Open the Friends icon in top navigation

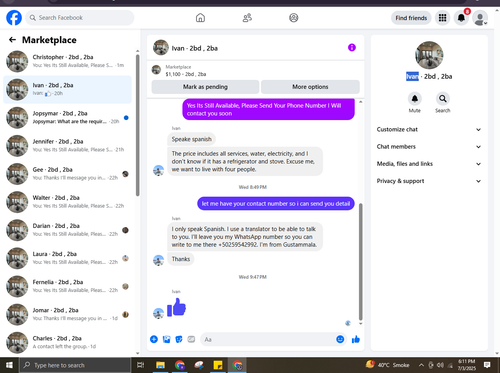pyautogui.click(x=247, y=18)
